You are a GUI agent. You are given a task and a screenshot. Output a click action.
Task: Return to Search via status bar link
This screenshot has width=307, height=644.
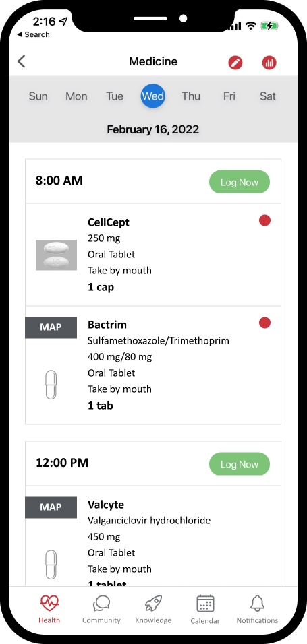(x=33, y=34)
